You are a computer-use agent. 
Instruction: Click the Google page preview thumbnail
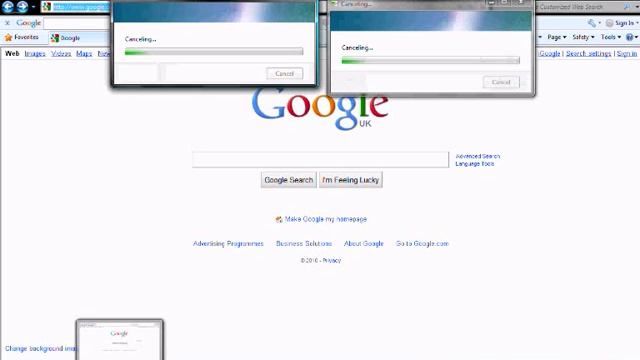[x=120, y=340]
